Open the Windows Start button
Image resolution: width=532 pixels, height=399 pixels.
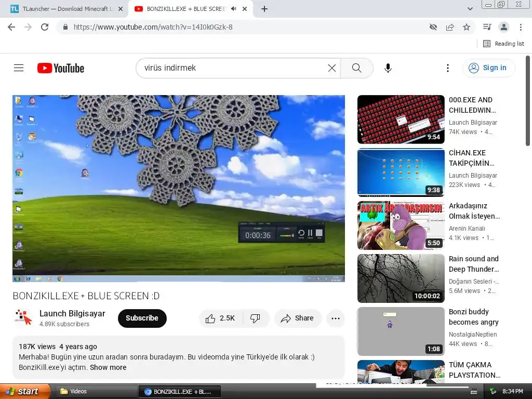[x=25, y=391]
